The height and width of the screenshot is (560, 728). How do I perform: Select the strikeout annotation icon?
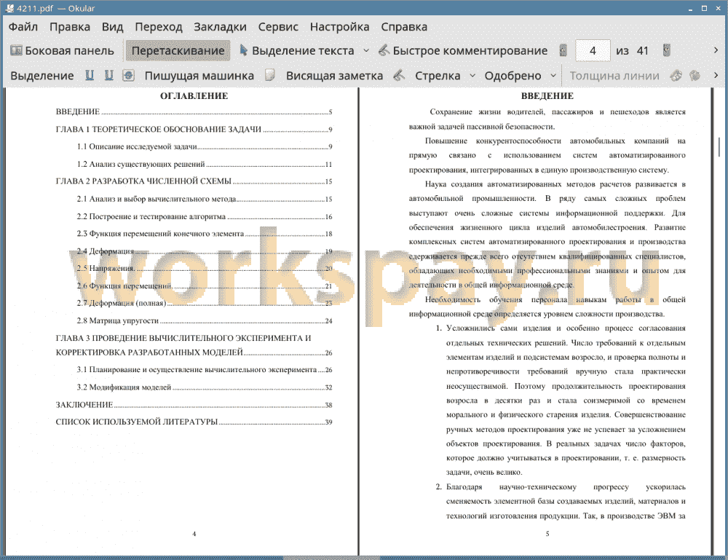pyautogui.click(x=129, y=76)
